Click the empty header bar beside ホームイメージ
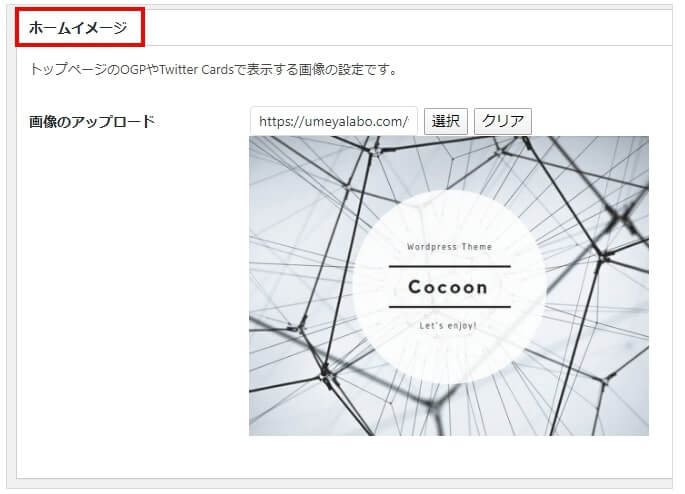Screen dimensions: 685x494 point(406,27)
